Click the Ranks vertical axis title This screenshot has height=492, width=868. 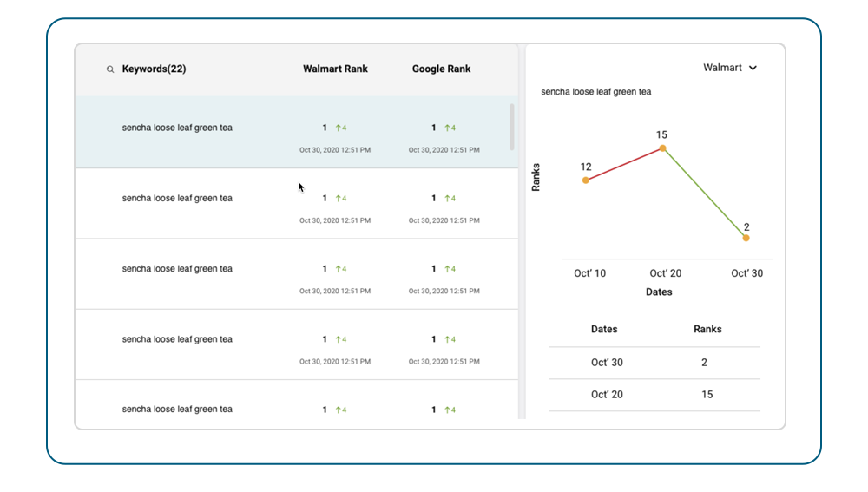tap(536, 177)
